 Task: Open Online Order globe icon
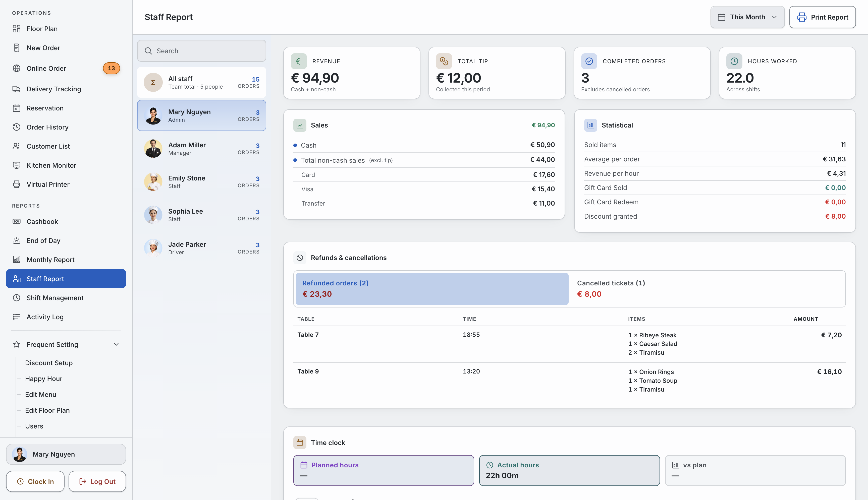17,68
